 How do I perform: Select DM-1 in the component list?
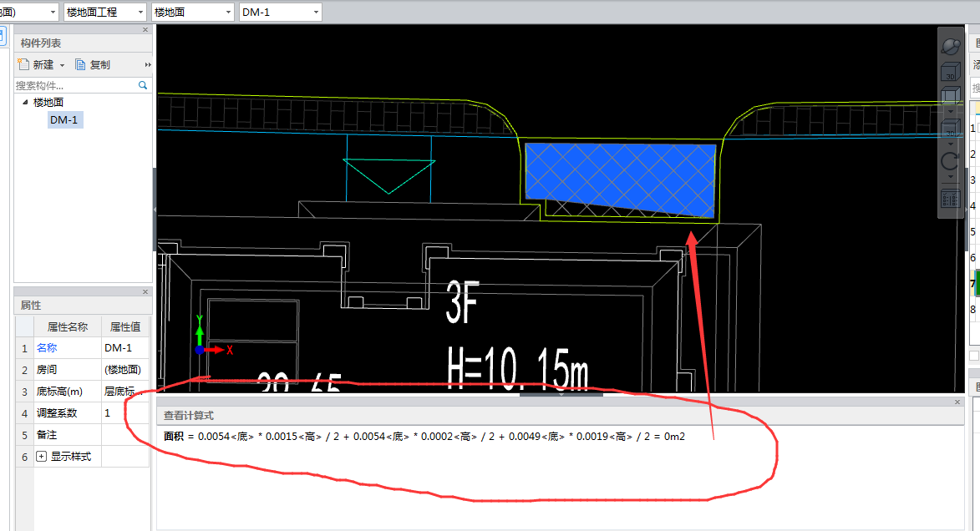tap(64, 119)
